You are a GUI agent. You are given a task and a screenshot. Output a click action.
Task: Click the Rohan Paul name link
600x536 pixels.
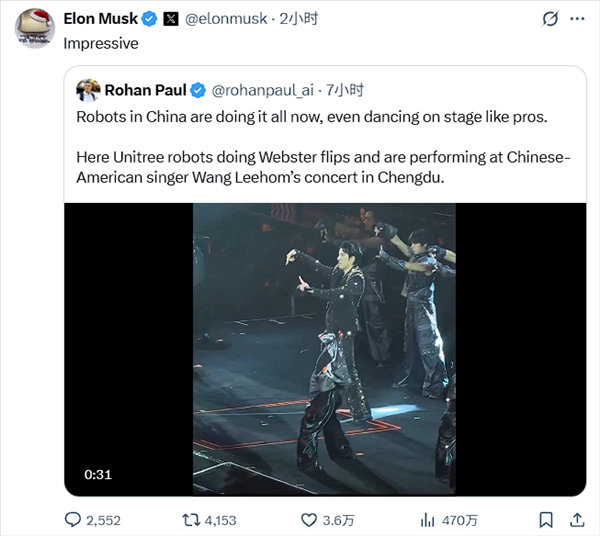[145, 90]
